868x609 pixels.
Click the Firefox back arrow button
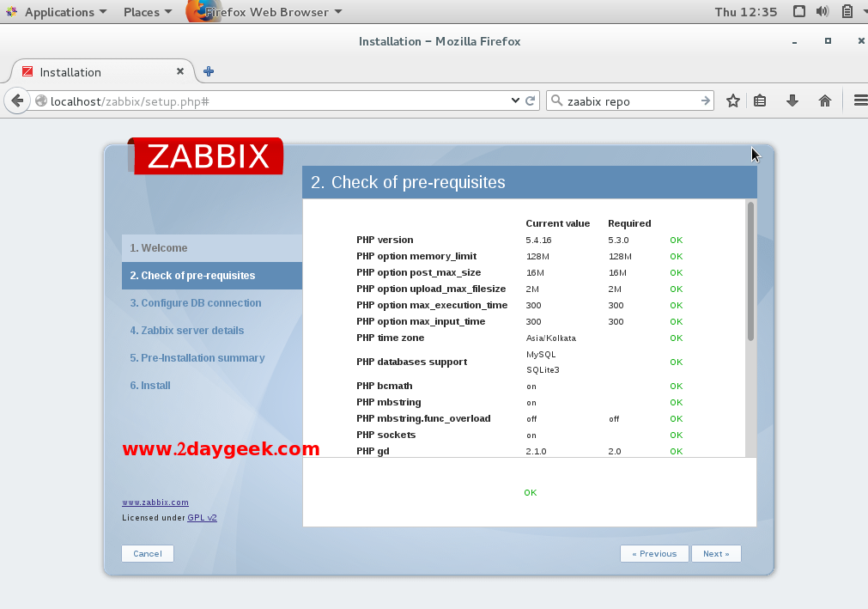pos(17,100)
